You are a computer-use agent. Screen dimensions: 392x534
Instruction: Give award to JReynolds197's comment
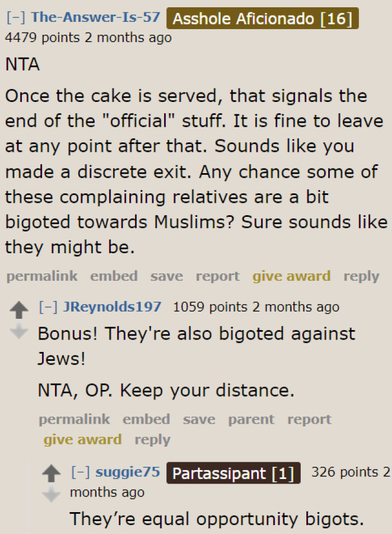pos(82,439)
